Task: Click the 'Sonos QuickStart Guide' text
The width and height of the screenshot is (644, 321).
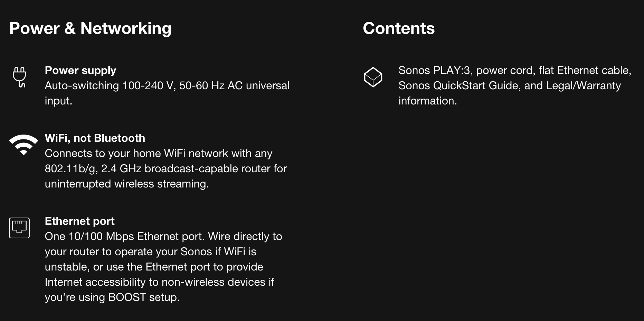Action: pyautogui.click(x=459, y=86)
